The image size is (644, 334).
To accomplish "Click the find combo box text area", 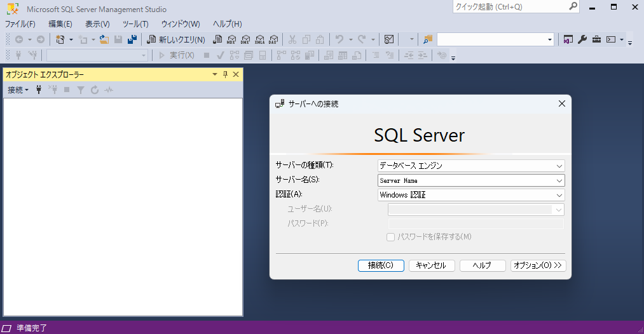I will point(491,39).
